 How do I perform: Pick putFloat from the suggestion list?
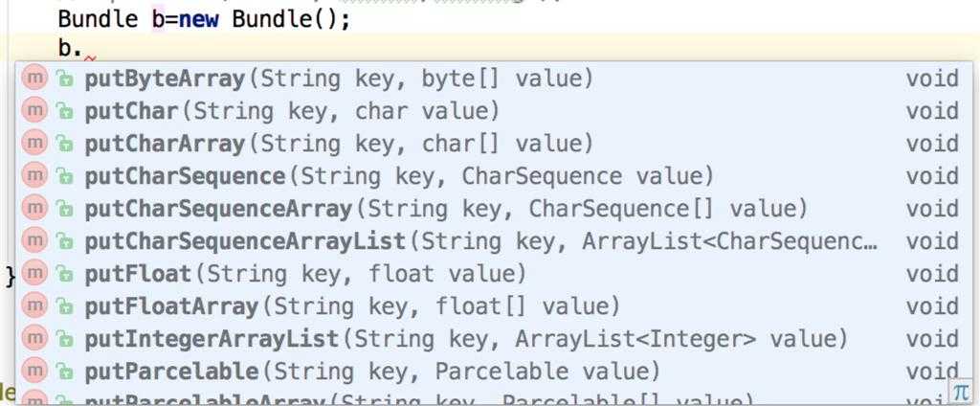[x=490, y=274]
